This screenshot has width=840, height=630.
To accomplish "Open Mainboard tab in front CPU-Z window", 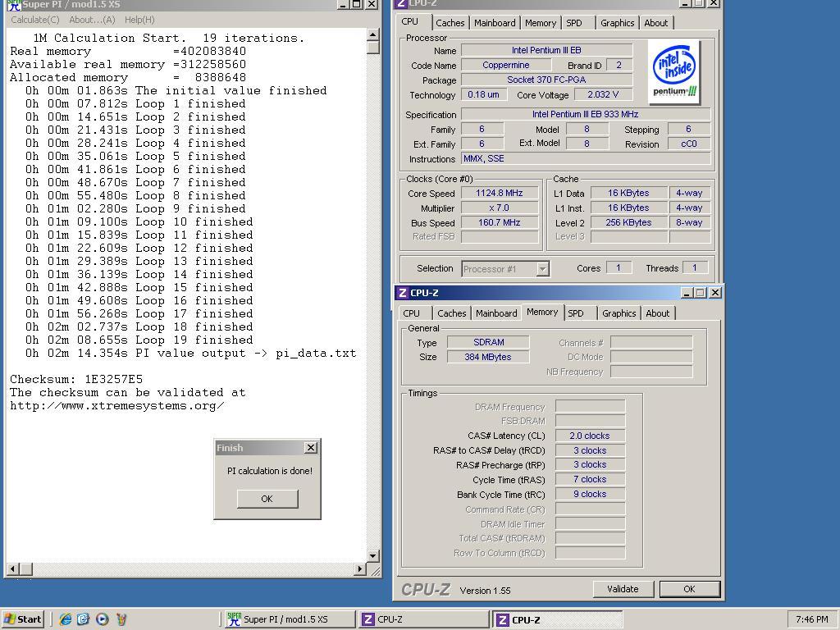I will (x=496, y=313).
